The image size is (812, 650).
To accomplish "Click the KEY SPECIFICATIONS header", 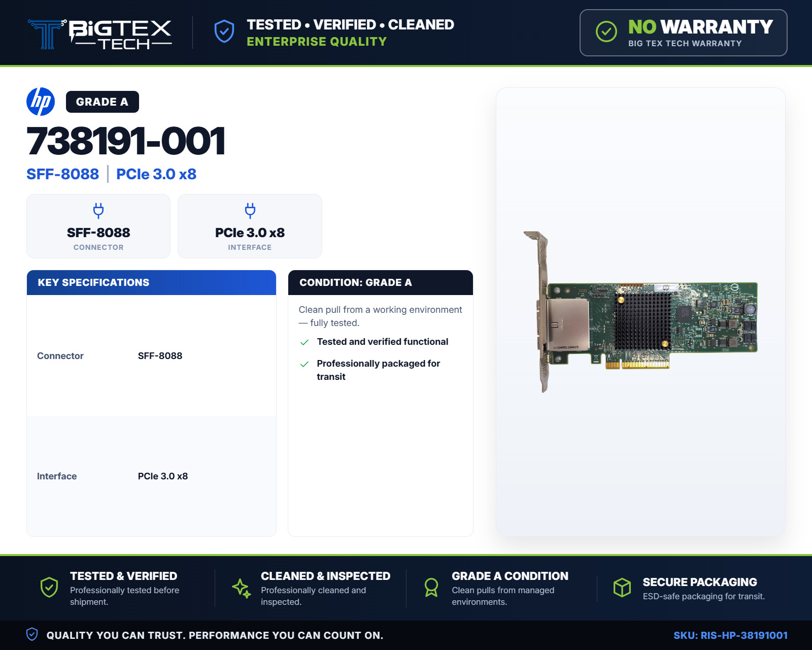I will pyautogui.click(x=151, y=282).
